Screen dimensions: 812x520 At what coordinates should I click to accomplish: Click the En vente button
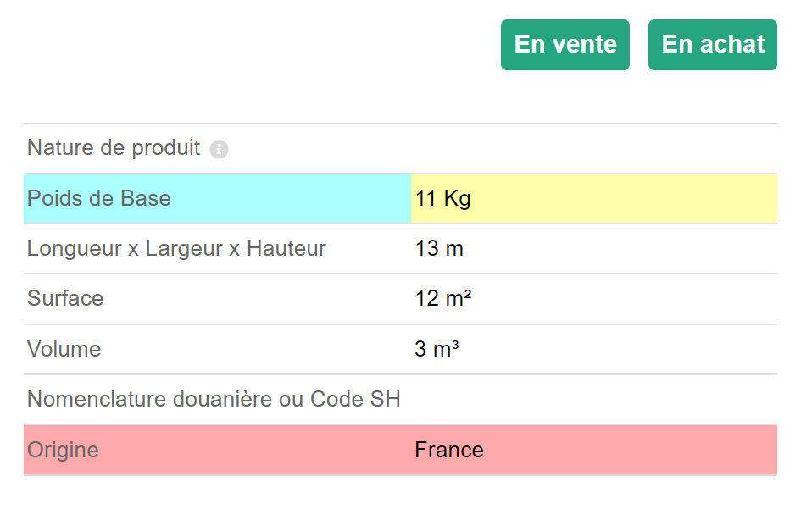click(565, 45)
